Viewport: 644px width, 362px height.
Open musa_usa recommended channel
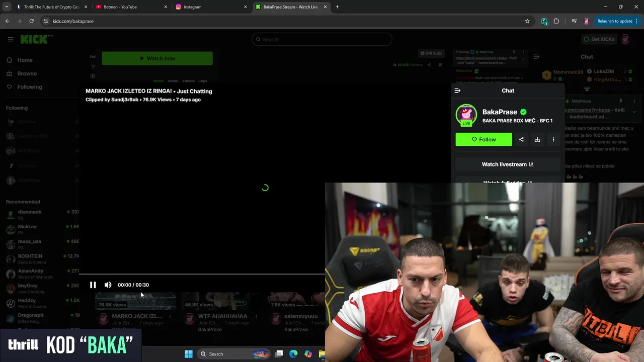pyautogui.click(x=42, y=244)
